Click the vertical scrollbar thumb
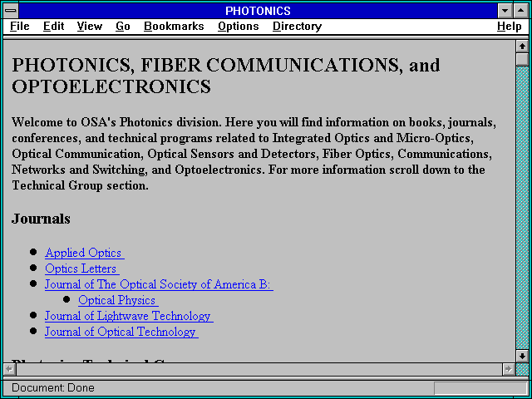 pyautogui.click(x=522, y=59)
